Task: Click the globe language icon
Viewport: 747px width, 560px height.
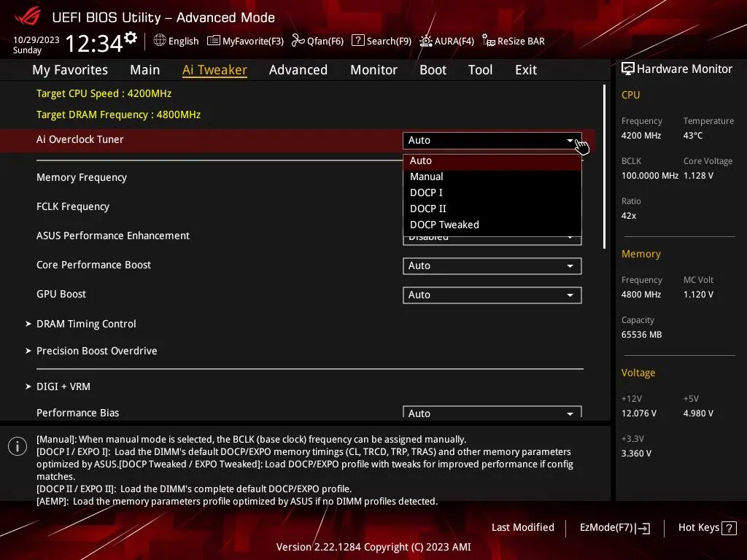Action: 160,41
